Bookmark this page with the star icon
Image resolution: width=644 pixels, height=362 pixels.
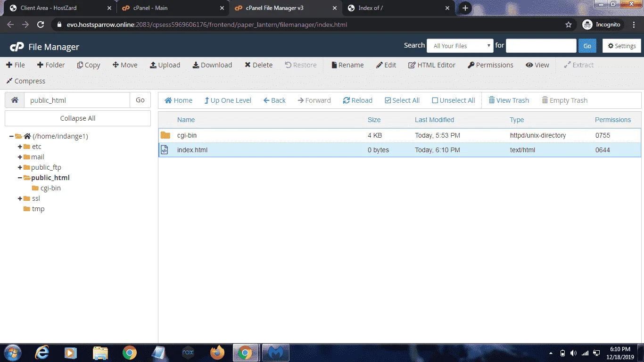coord(569,25)
